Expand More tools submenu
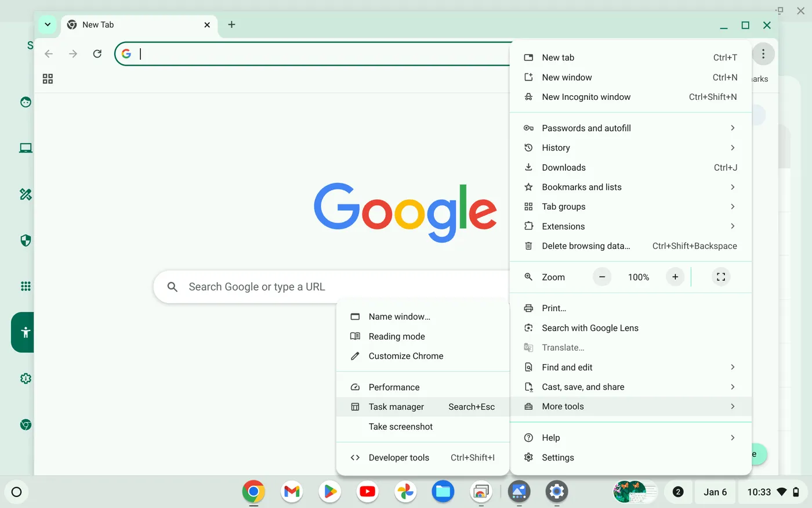 point(630,406)
